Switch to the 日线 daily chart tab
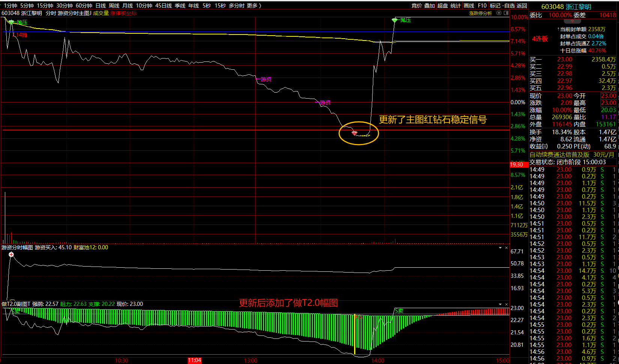Screen dimensions: 619x364 [101, 6]
